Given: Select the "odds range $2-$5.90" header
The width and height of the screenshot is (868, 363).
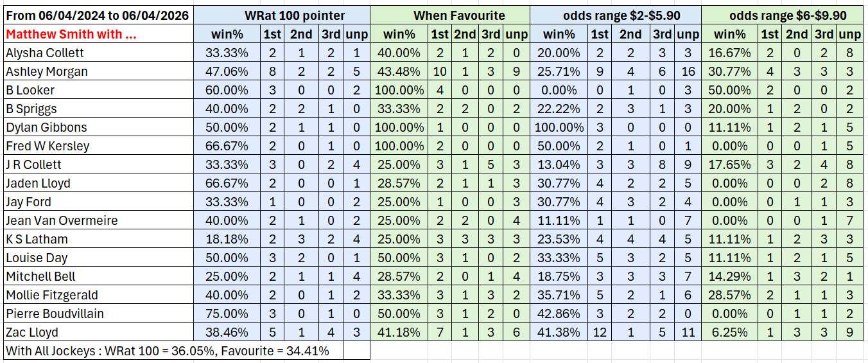Looking at the screenshot, I should coord(615,15).
